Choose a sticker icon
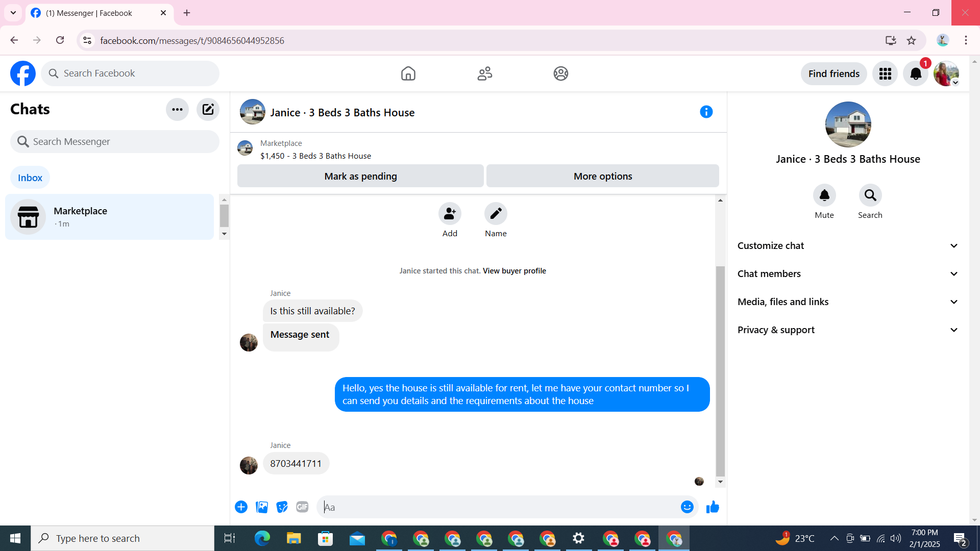980x551 pixels. [282, 507]
